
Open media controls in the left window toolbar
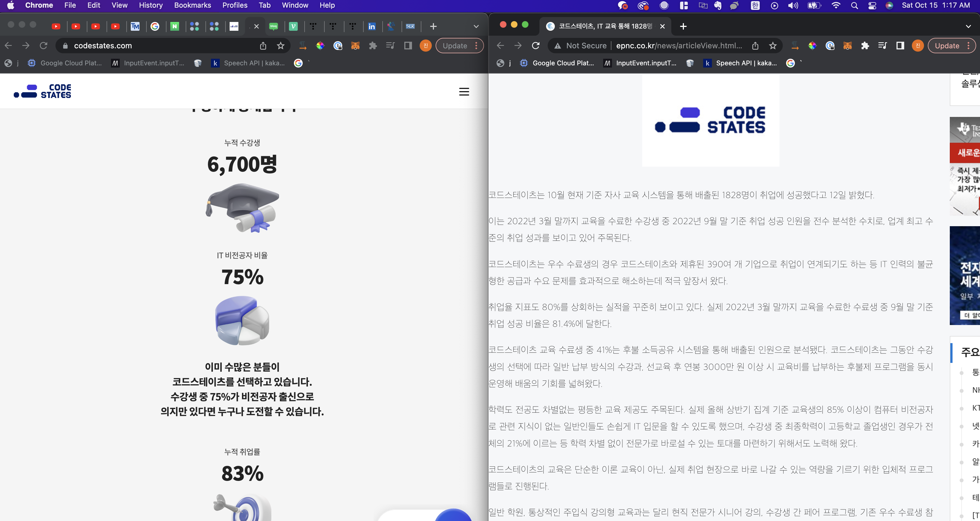coord(390,46)
